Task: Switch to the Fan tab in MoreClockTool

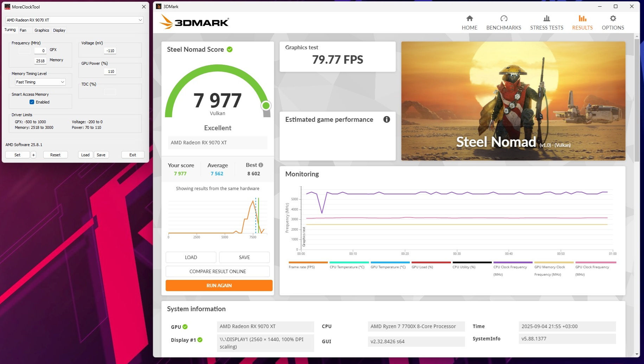Action: pos(23,30)
